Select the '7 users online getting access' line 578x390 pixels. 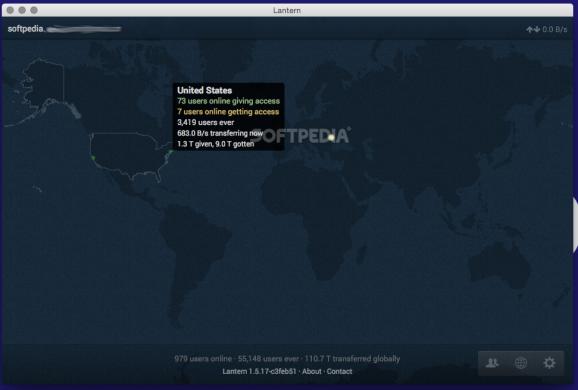pos(228,112)
